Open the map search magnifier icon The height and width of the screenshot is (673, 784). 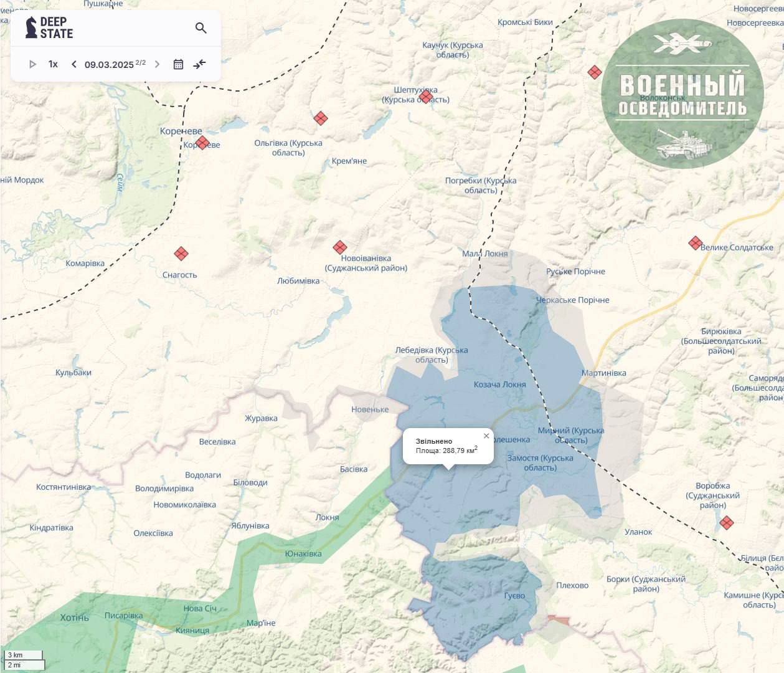[x=201, y=28]
